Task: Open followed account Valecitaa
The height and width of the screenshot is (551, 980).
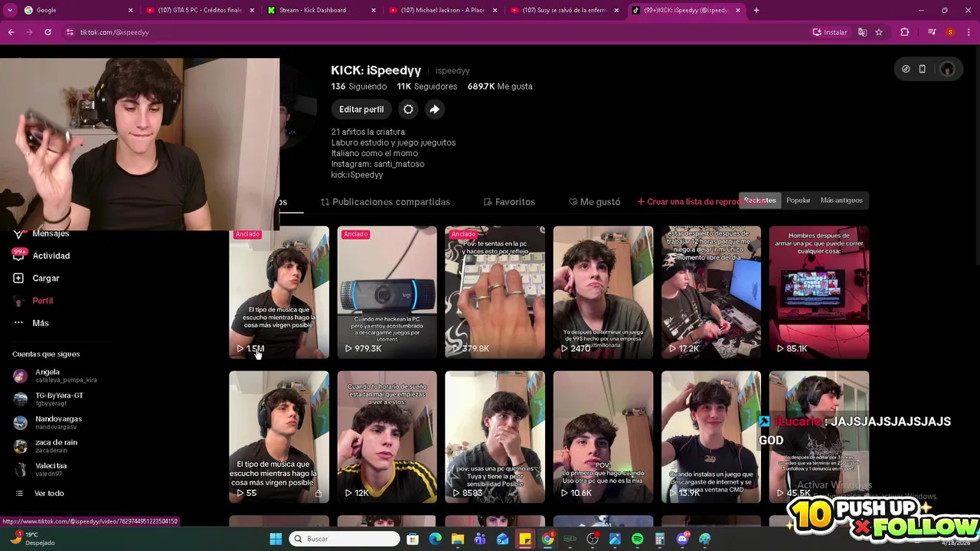Action: pos(41,469)
